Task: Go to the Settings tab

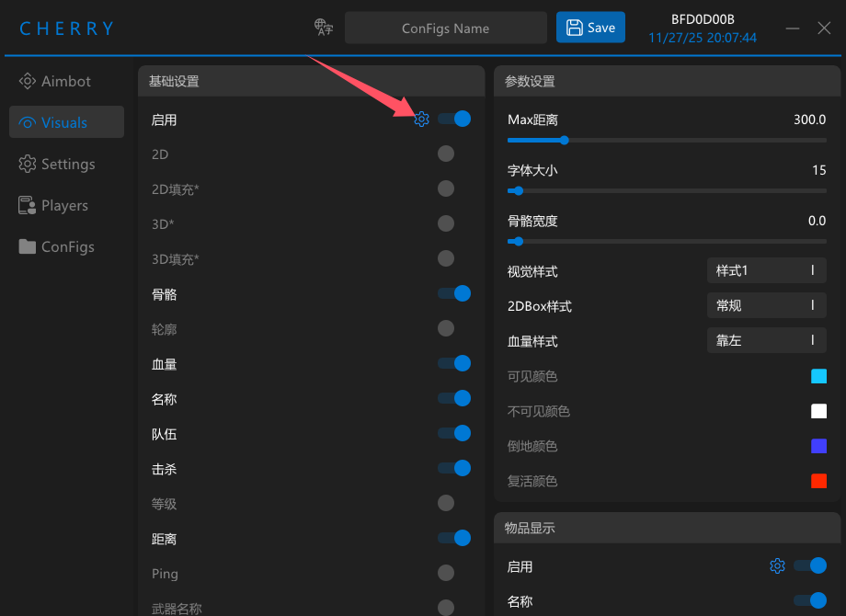Action: click(66, 164)
